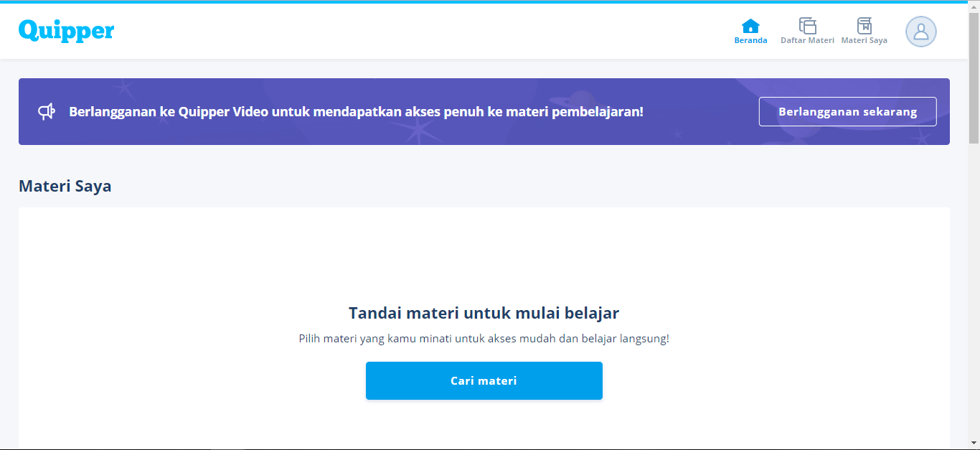Click the Tandai materi untuk mulai belajar heading
980x450 pixels.
[484, 313]
